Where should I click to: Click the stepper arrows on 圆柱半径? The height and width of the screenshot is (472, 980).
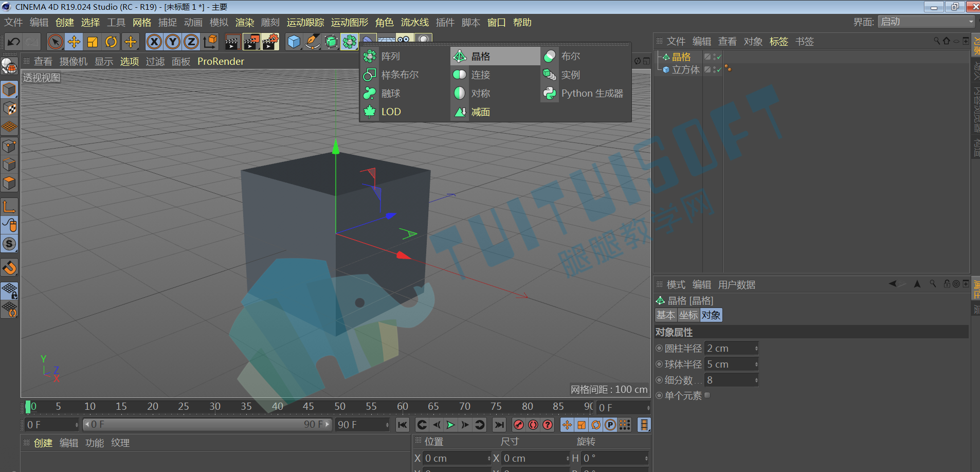(756, 349)
